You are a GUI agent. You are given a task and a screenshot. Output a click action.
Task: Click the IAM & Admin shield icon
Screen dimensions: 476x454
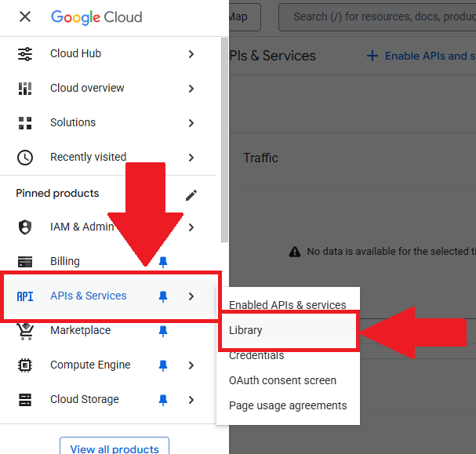coord(25,227)
